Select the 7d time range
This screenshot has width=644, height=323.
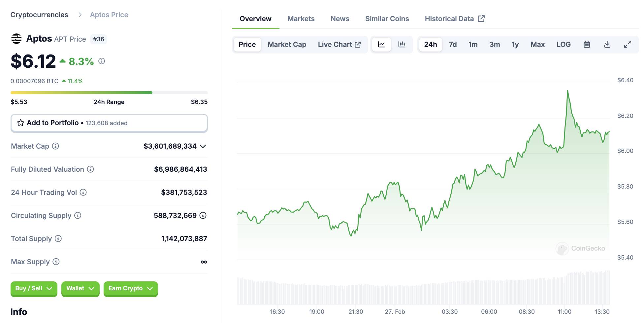(x=453, y=44)
